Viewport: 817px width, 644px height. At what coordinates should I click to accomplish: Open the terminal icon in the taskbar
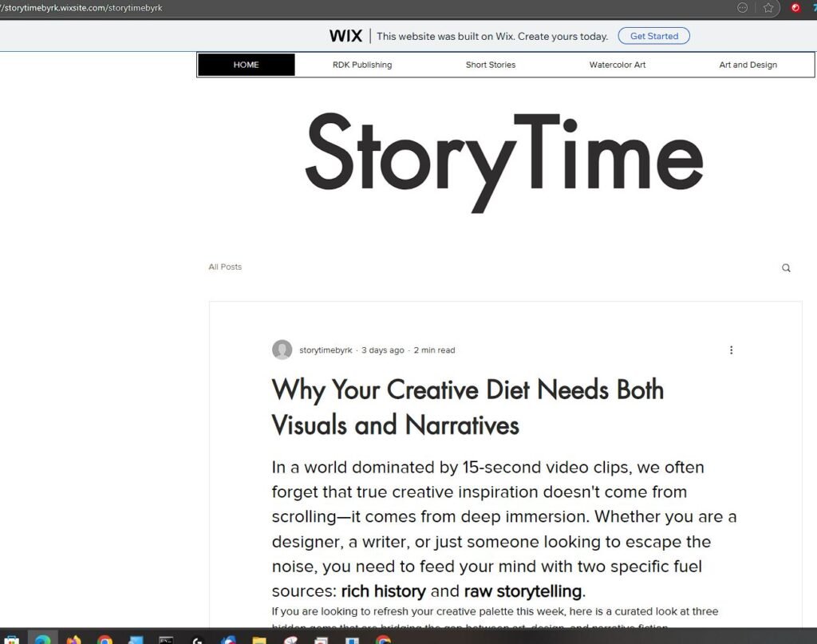(166, 639)
